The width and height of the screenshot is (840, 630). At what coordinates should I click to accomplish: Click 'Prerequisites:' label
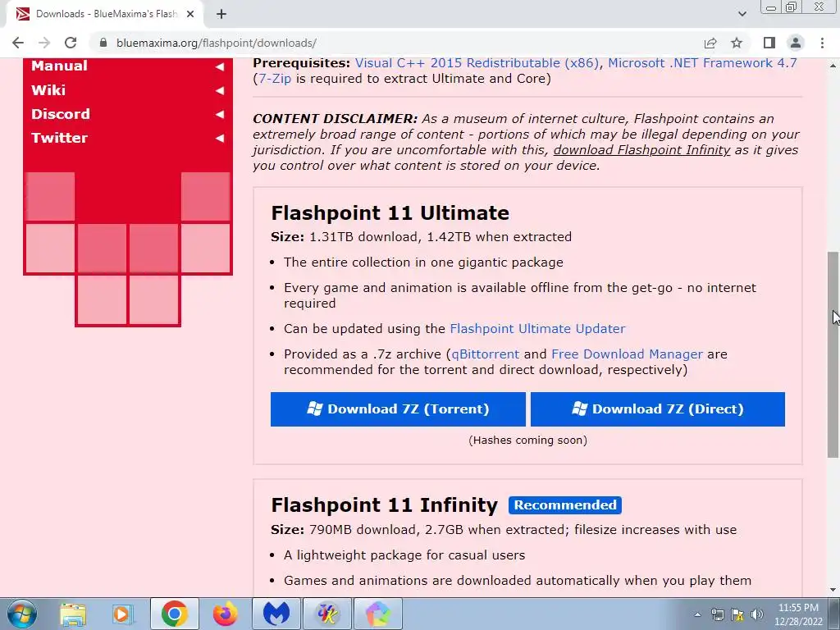[301, 63]
